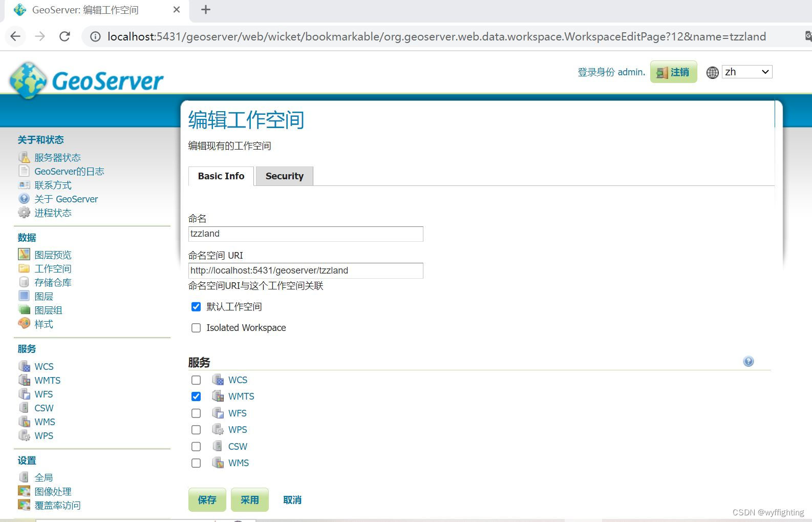Screen dimensions: 812x522
Task: Click the WMS icon in sidebar
Action: pyautogui.click(x=24, y=421)
